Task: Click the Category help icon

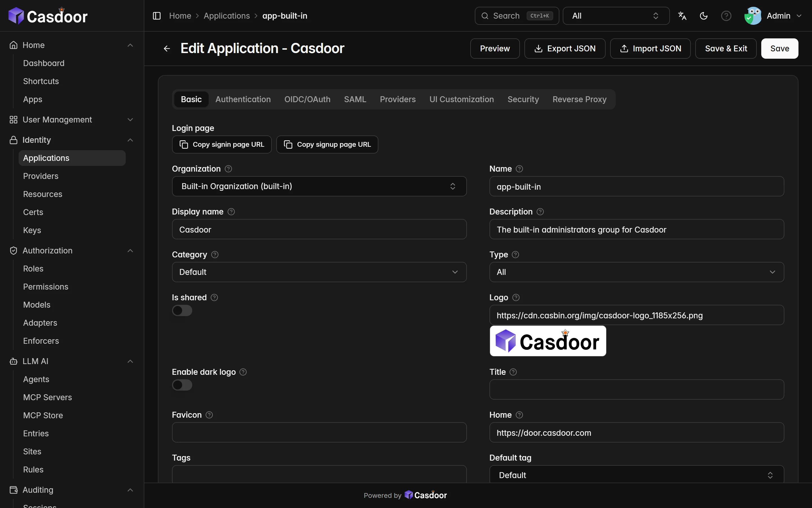Action: pyautogui.click(x=215, y=255)
